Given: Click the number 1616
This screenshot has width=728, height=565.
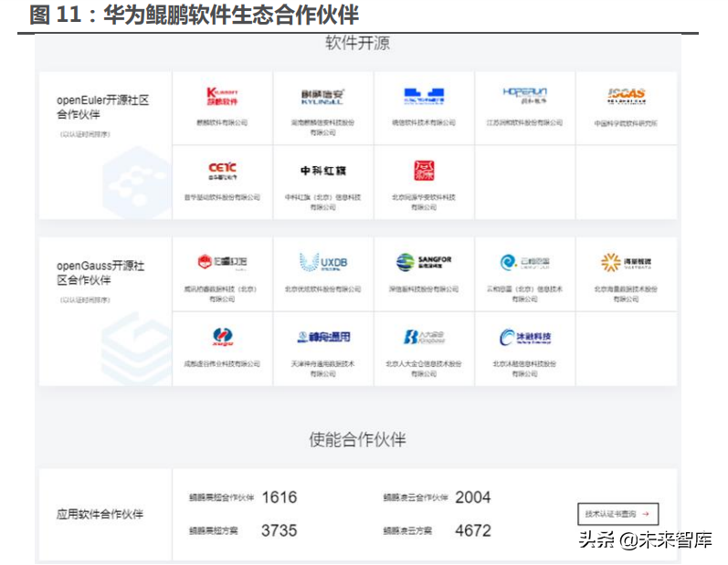Looking at the screenshot, I should click(279, 497).
